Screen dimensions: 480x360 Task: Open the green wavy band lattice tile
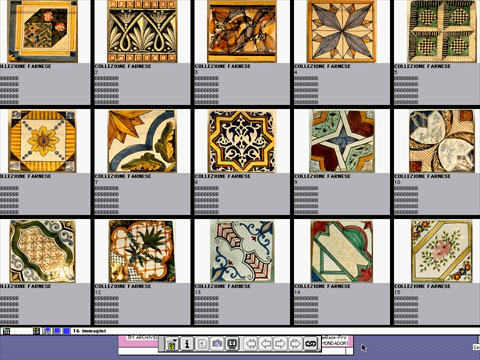(x=43, y=251)
